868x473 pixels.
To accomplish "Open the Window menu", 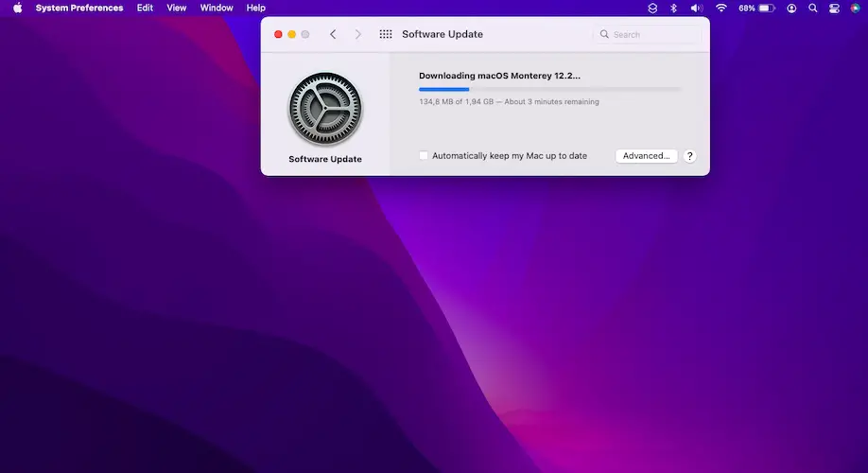I will click(217, 8).
